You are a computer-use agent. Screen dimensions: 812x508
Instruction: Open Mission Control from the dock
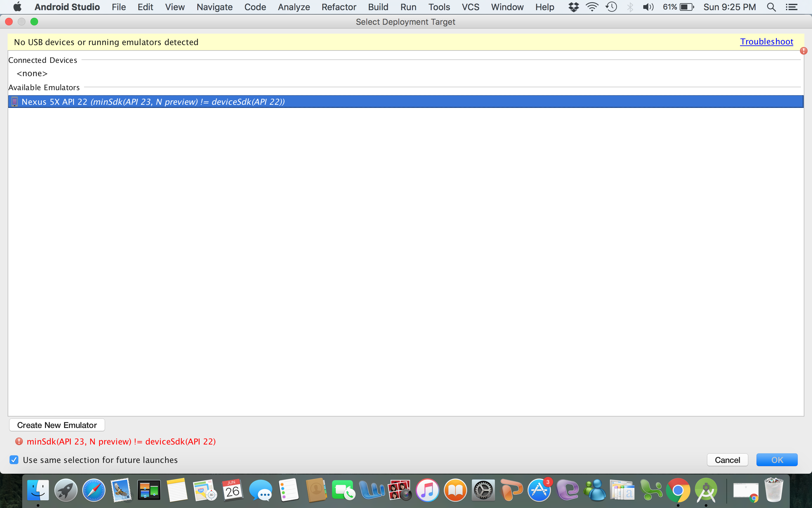coord(149,490)
